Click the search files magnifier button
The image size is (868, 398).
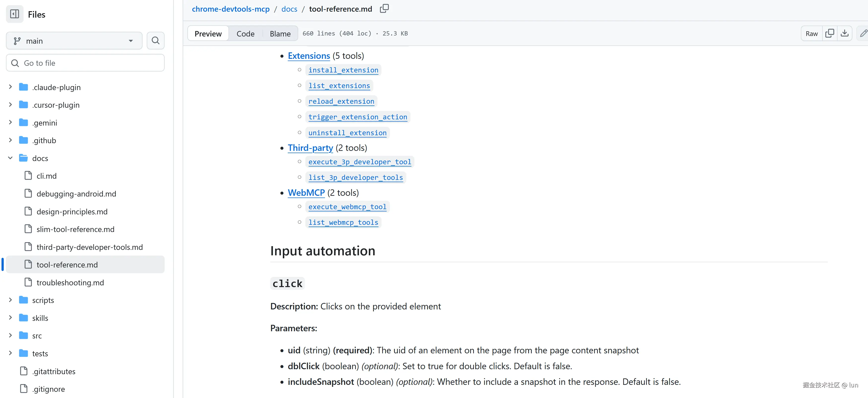pyautogui.click(x=155, y=41)
